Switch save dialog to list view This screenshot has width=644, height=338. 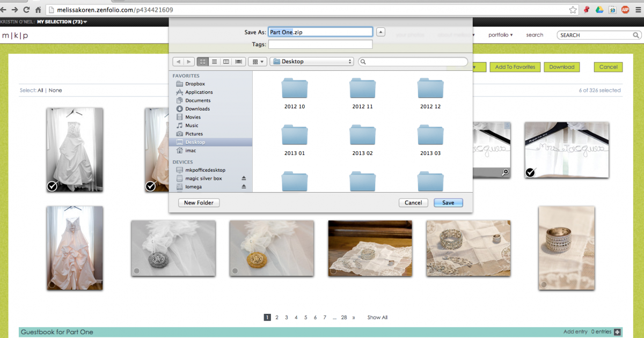click(215, 62)
